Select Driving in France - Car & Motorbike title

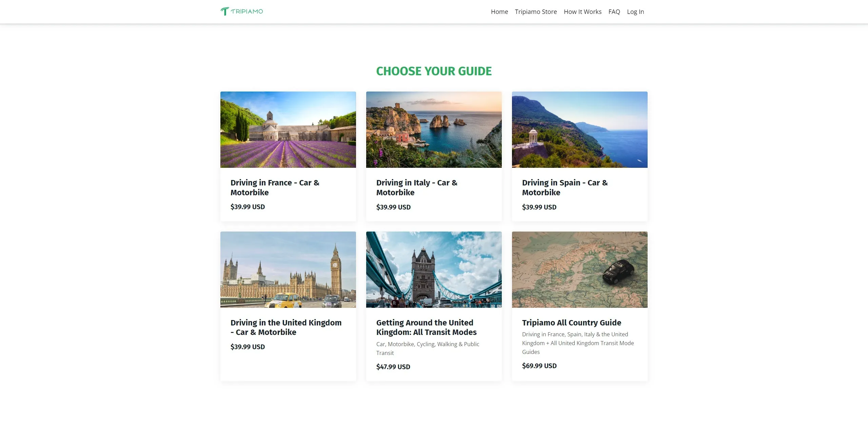coord(275,187)
